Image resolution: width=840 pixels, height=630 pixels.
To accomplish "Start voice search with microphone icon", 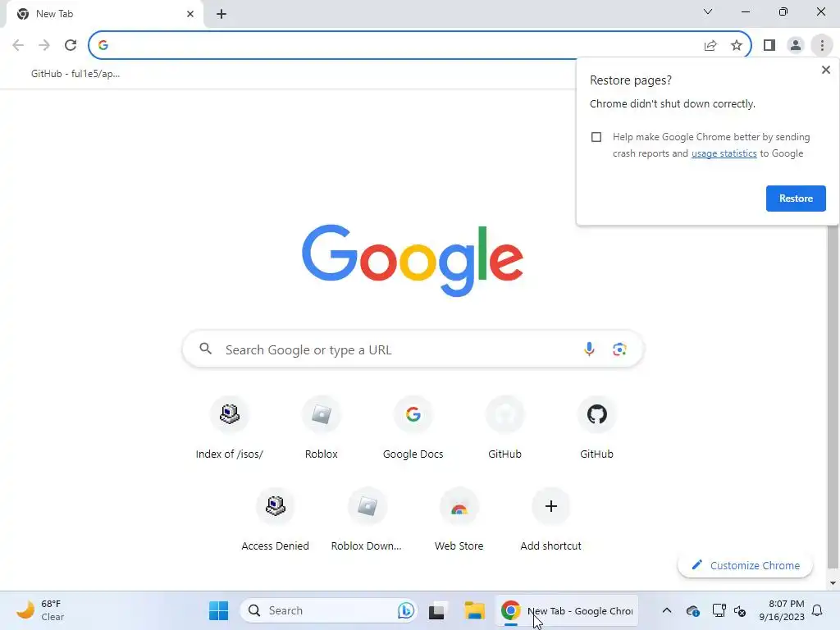I will (589, 349).
